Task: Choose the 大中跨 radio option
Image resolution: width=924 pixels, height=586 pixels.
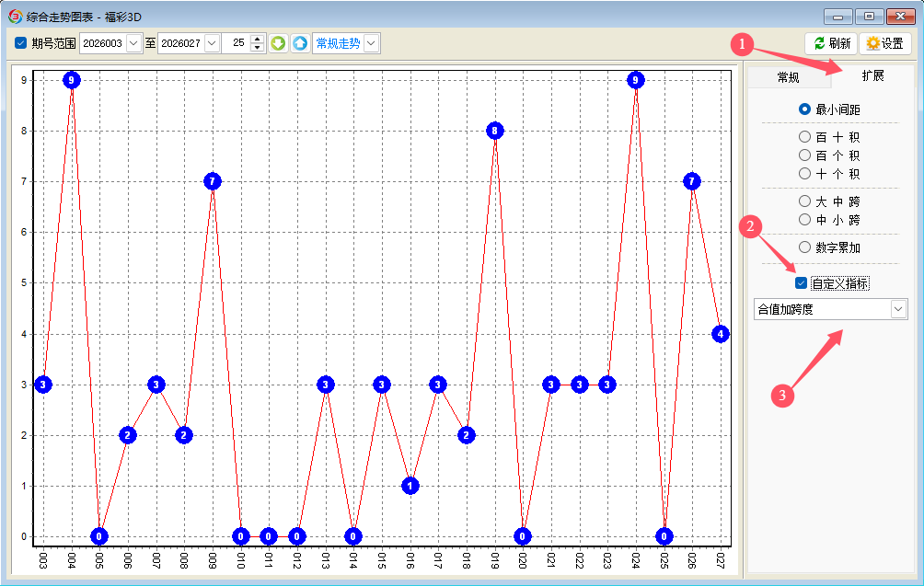Action: [x=804, y=201]
